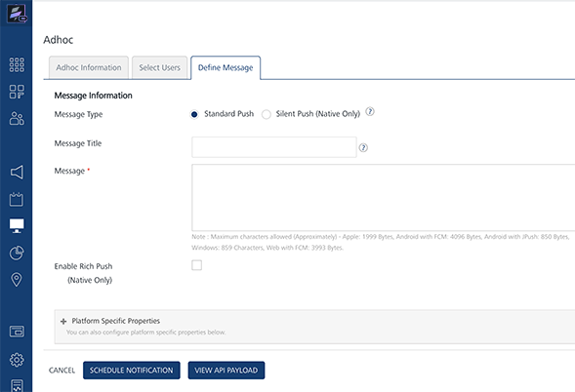Switch to the Adhoc Information tab
This screenshot has height=392, width=575.
click(x=89, y=67)
